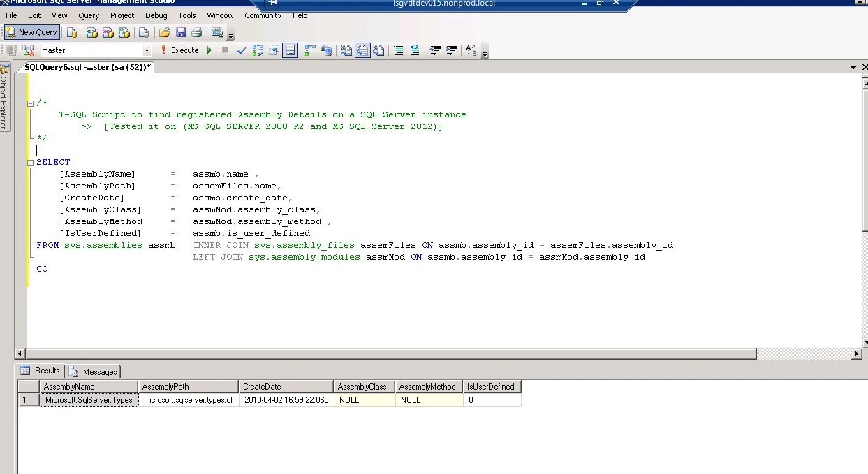
Task: Specify values for template parameters
Action: coord(471,50)
